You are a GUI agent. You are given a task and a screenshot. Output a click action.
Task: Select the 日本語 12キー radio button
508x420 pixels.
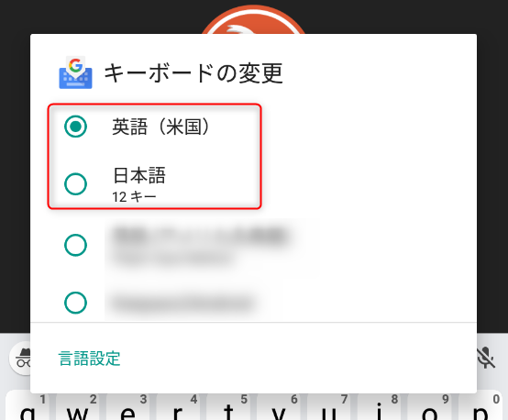point(75,183)
